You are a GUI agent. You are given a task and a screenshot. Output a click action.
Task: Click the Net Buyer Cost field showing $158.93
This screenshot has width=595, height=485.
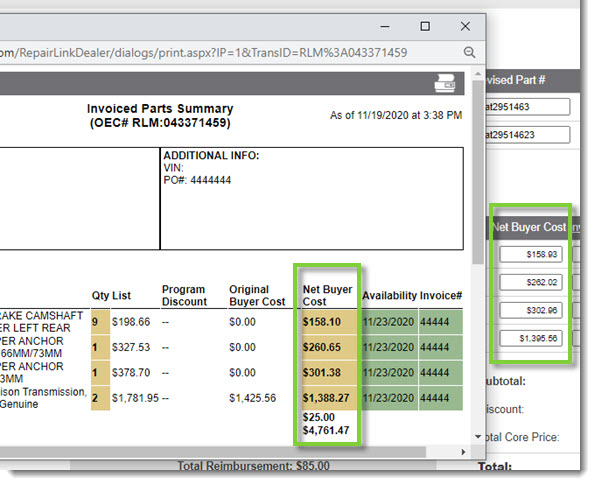click(x=530, y=254)
